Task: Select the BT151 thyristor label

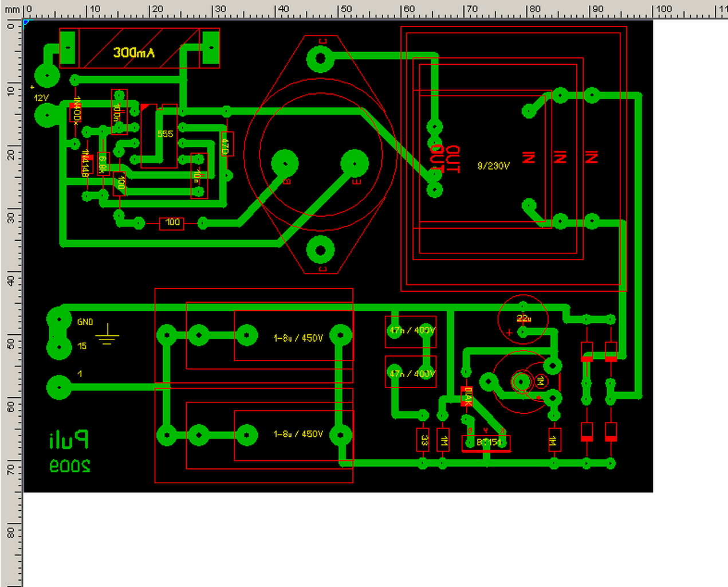Action: coord(489,443)
